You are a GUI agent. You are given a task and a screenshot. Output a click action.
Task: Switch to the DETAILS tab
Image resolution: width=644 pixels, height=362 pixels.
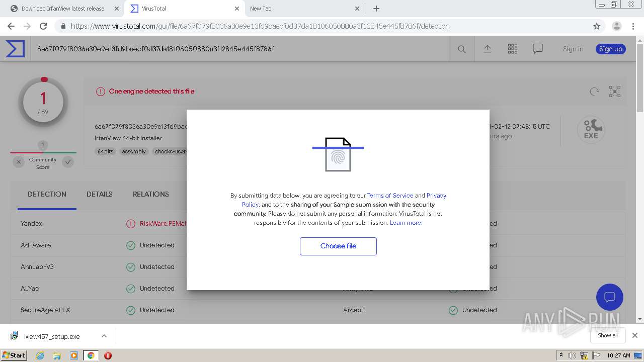coord(100,194)
